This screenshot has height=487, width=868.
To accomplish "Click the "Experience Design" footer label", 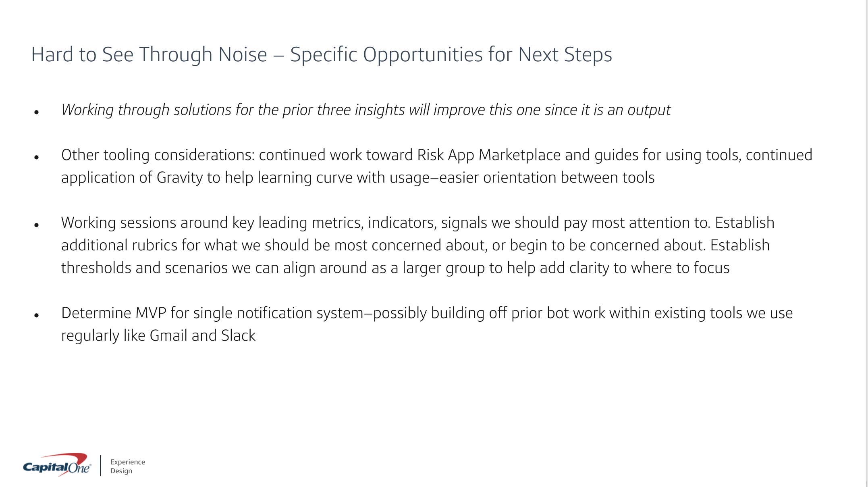I will tap(127, 466).
